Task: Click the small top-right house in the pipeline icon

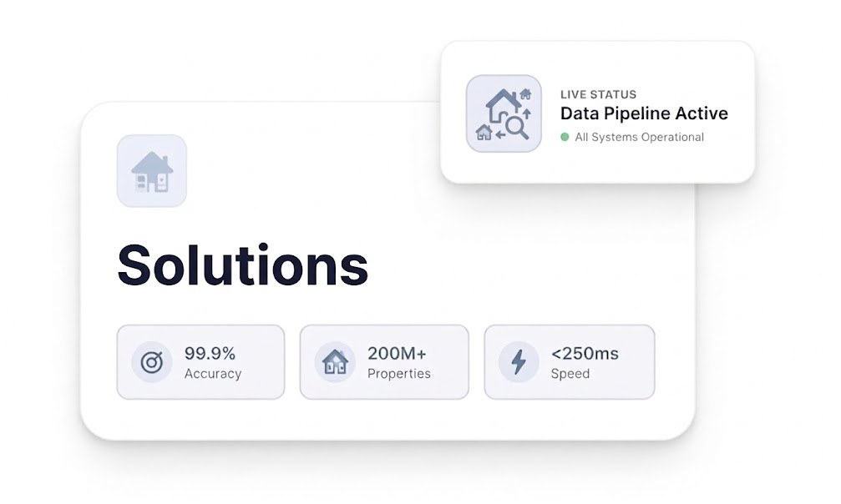Action: [x=525, y=94]
